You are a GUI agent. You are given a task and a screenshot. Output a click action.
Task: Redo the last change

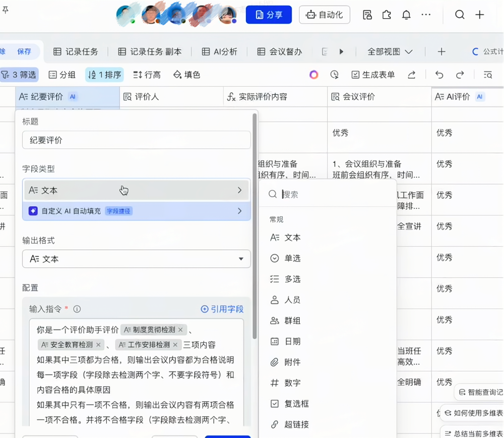pyautogui.click(x=459, y=74)
